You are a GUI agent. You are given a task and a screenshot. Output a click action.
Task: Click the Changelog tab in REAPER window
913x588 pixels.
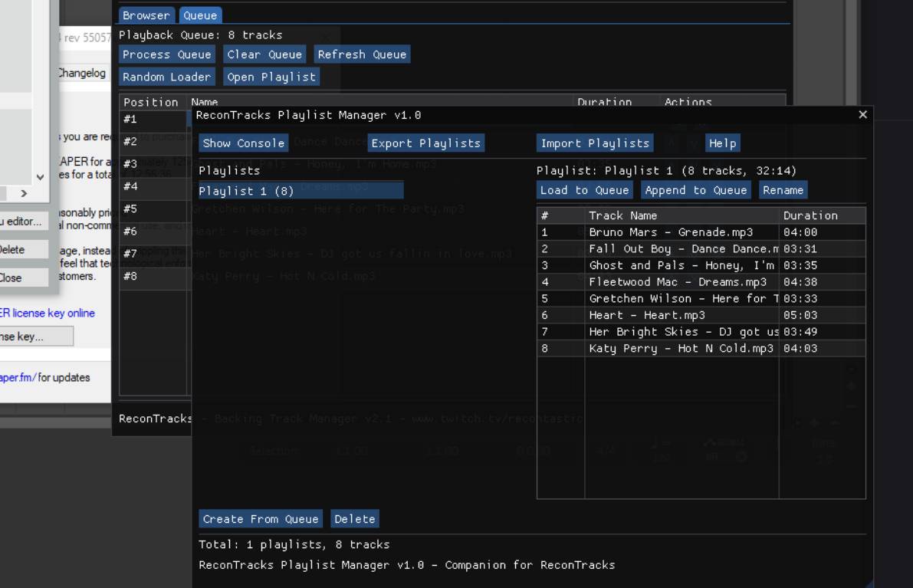coord(84,73)
